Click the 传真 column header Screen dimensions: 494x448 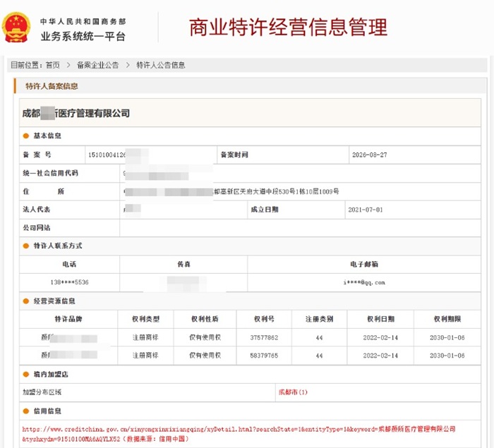(x=183, y=265)
